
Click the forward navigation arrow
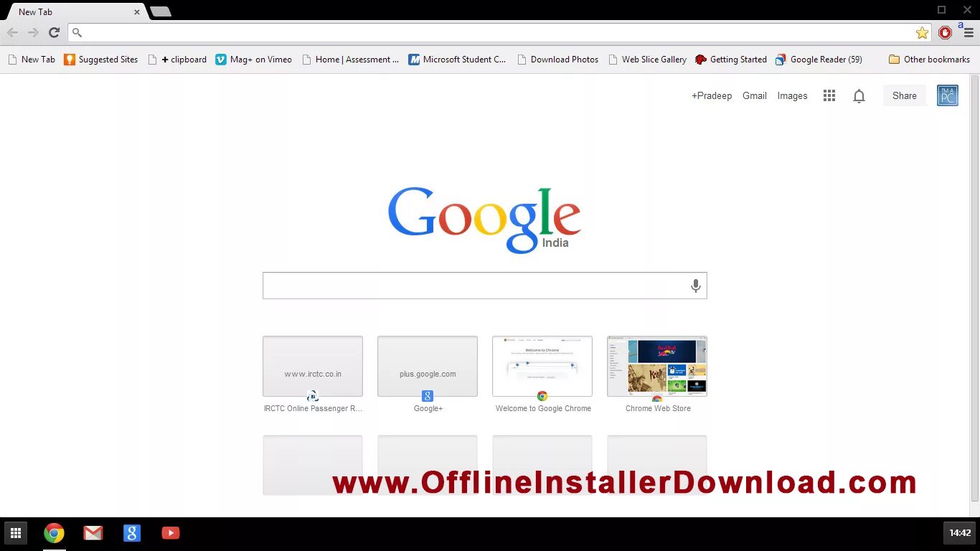33,32
